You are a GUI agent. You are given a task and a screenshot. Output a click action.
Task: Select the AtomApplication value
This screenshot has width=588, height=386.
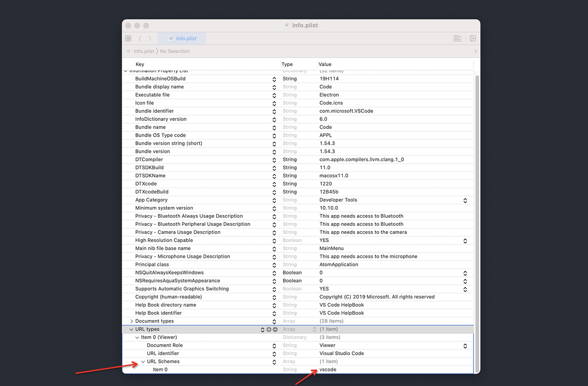coord(338,264)
